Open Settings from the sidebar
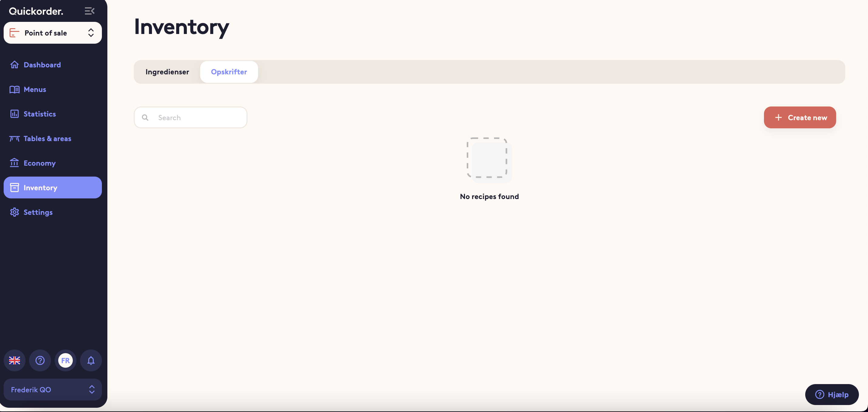This screenshot has width=868, height=412. tap(52, 212)
